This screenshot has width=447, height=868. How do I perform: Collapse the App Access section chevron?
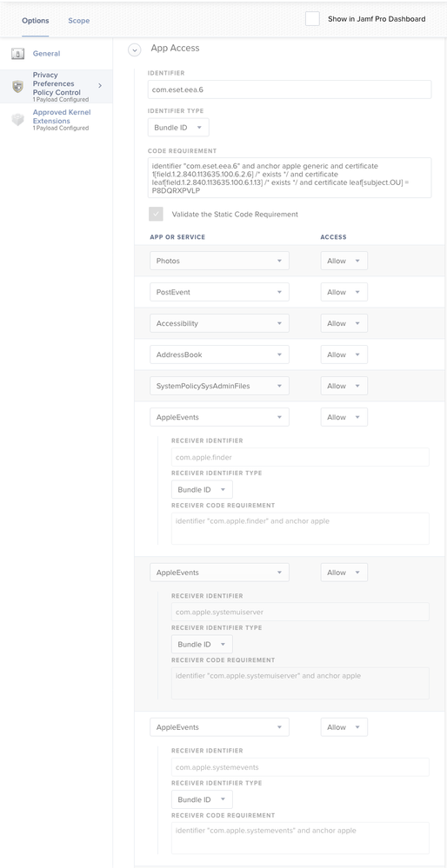134,50
